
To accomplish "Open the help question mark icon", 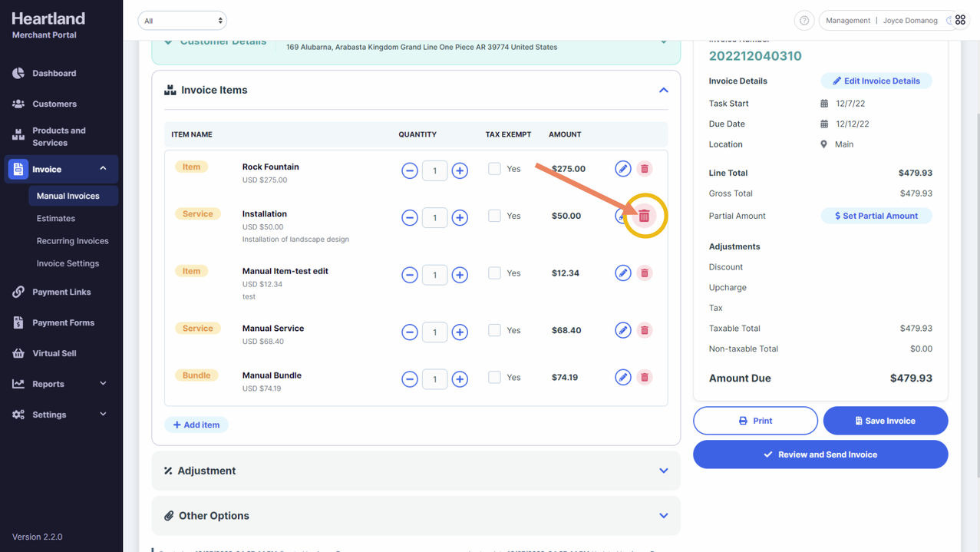I will [x=803, y=21].
